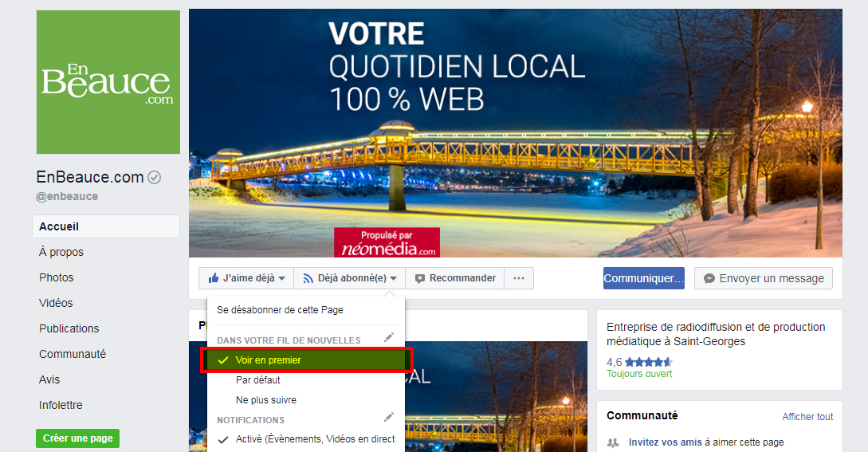Select Se désabonner de cette Page

280,309
